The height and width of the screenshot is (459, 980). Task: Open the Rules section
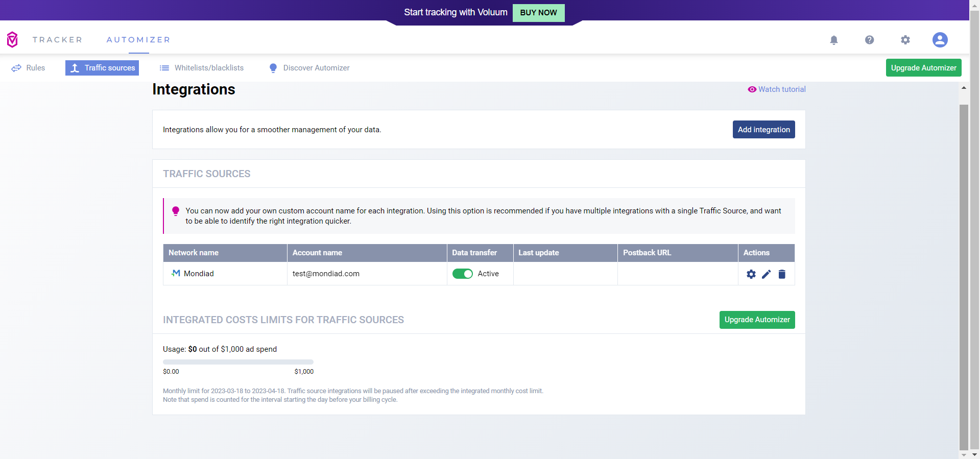click(x=29, y=68)
